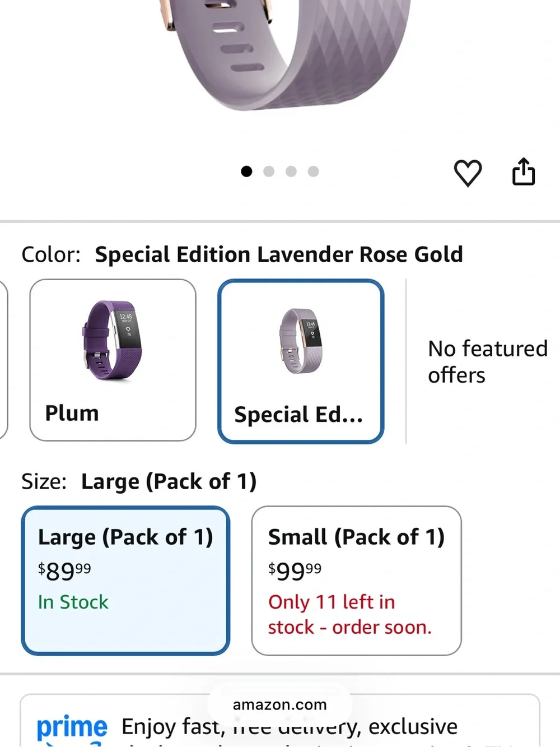Image resolution: width=560 pixels, height=747 pixels.
Task: Select partially visible color card at left edge
Action: [3, 360]
